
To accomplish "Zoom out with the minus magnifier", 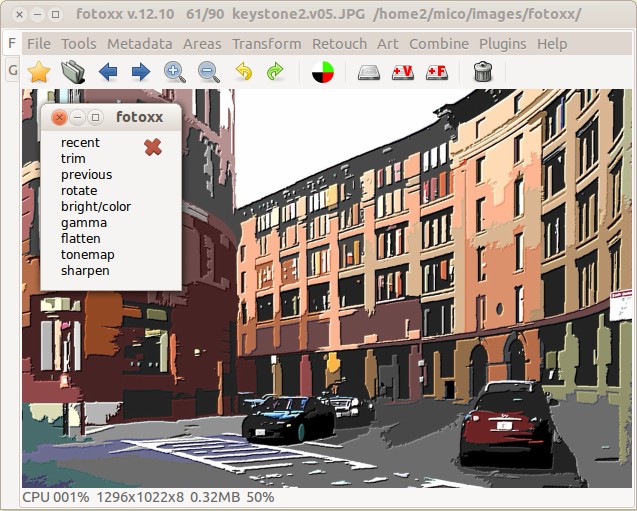I will coord(209,72).
